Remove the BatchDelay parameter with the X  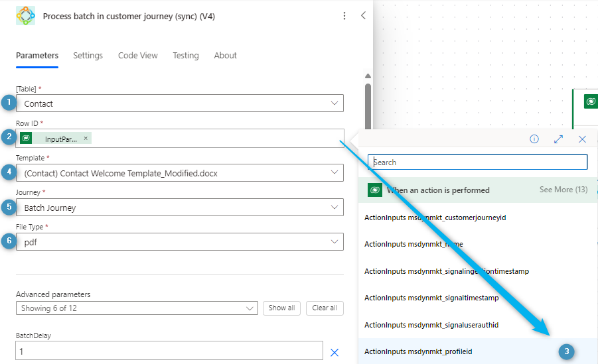[334, 353]
